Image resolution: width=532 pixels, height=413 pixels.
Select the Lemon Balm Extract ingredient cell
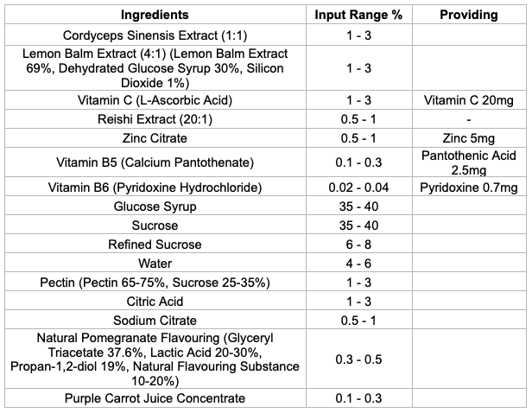[155, 67]
